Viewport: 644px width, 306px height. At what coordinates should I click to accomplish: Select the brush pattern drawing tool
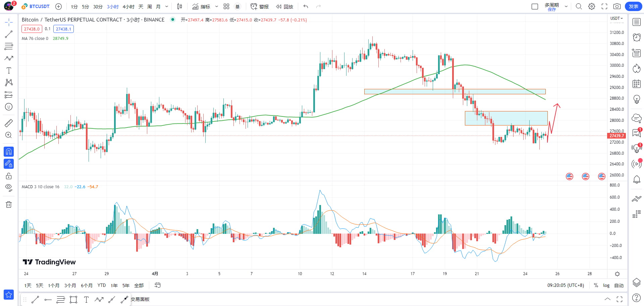pos(9,58)
